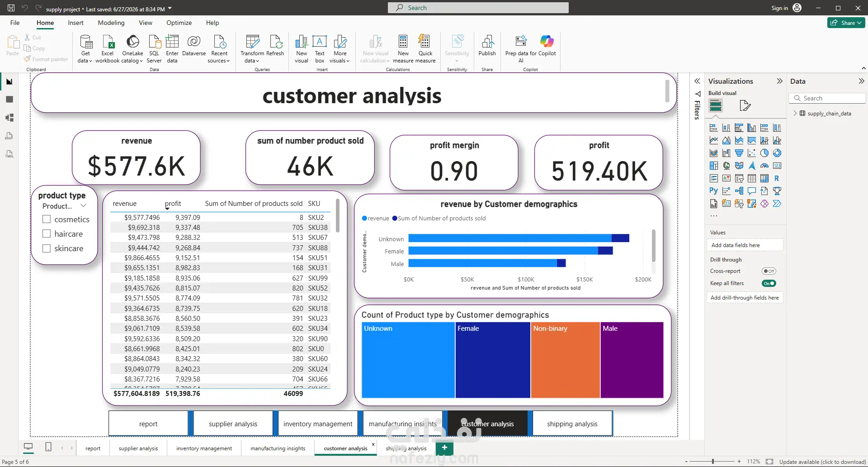868x467 pixels.
Task: Click the zoom slider in status bar
Action: 713,462
